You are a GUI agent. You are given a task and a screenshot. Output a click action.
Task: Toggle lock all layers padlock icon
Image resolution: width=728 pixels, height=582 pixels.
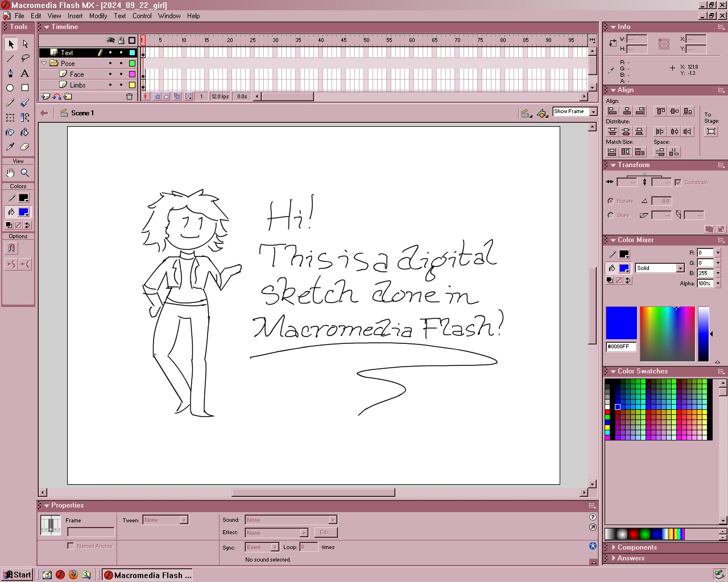pyautogui.click(x=121, y=40)
